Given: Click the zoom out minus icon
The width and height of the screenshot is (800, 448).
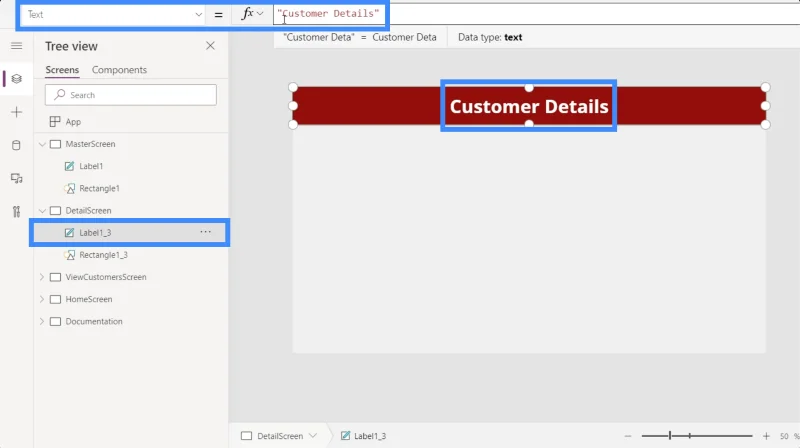Looking at the screenshot, I should point(628,436).
